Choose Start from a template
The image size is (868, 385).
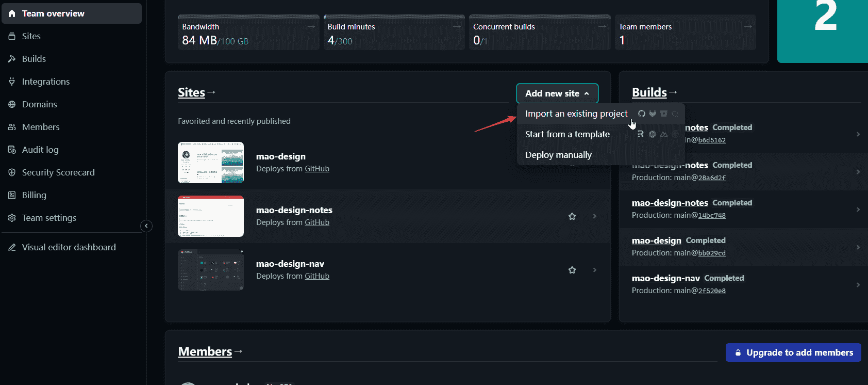[x=567, y=134]
